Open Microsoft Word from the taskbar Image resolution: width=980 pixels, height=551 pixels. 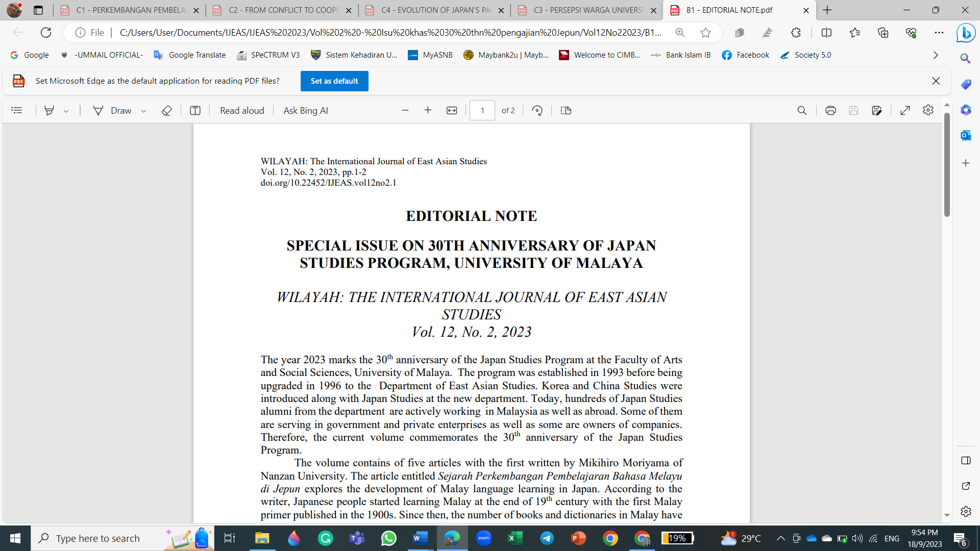point(420,538)
